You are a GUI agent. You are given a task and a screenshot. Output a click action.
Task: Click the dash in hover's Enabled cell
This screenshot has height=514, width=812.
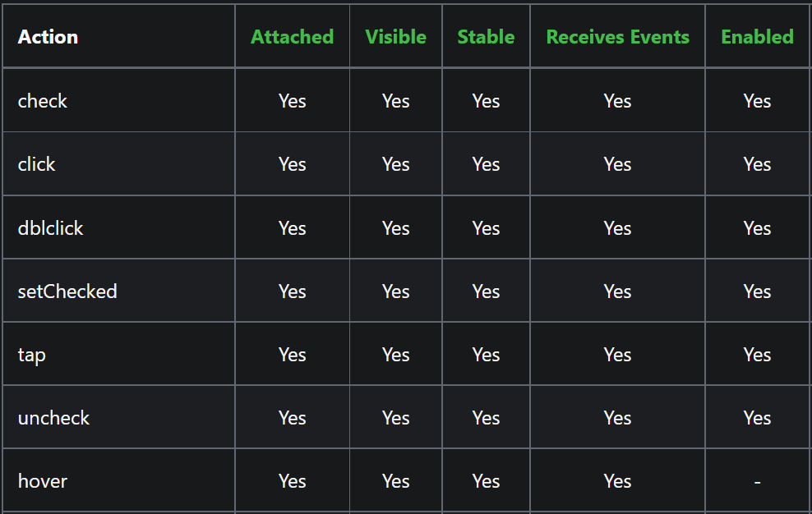coord(757,482)
